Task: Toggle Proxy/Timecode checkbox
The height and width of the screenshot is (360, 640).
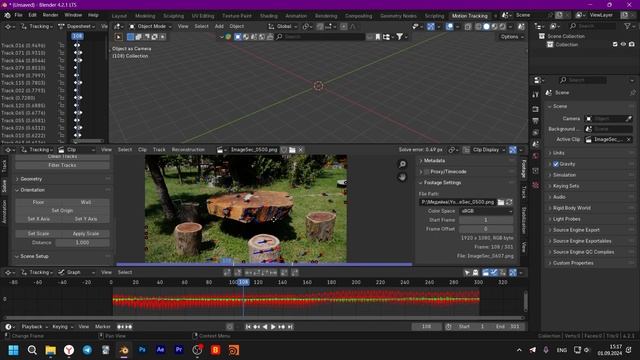Action: (x=427, y=172)
